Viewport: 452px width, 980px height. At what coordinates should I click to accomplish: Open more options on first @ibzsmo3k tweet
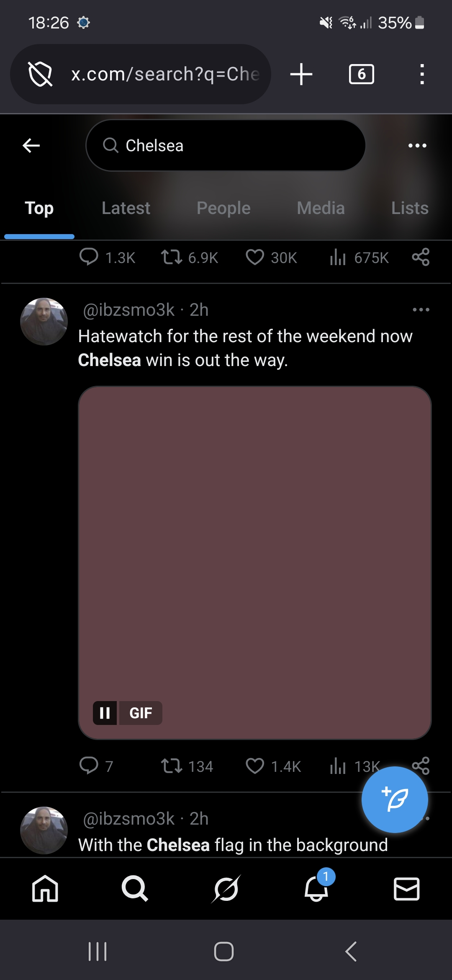coord(421,310)
